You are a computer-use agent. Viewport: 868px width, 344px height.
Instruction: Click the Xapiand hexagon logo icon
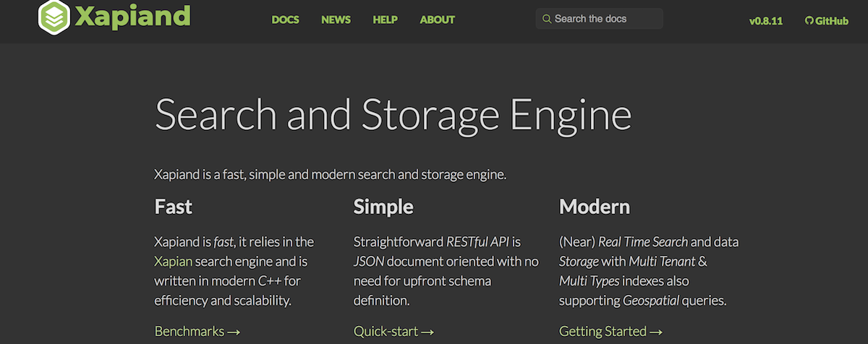click(54, 16)
